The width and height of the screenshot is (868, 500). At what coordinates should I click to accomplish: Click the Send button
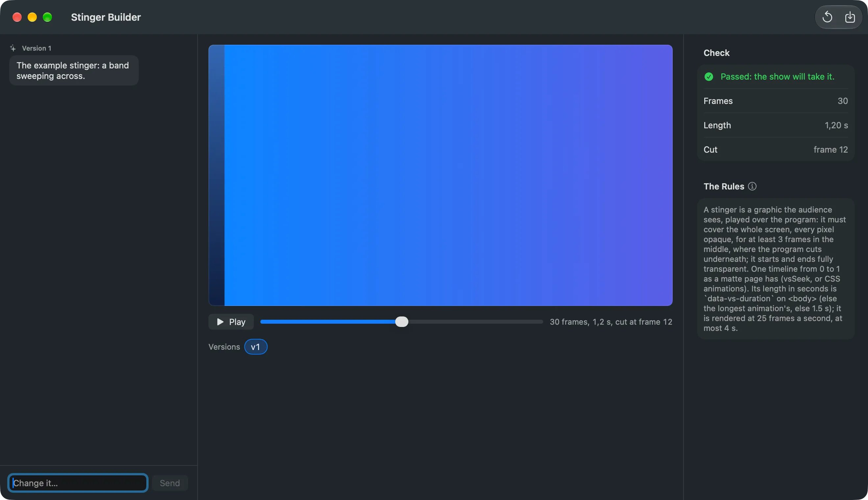click(x=170, y=483)
